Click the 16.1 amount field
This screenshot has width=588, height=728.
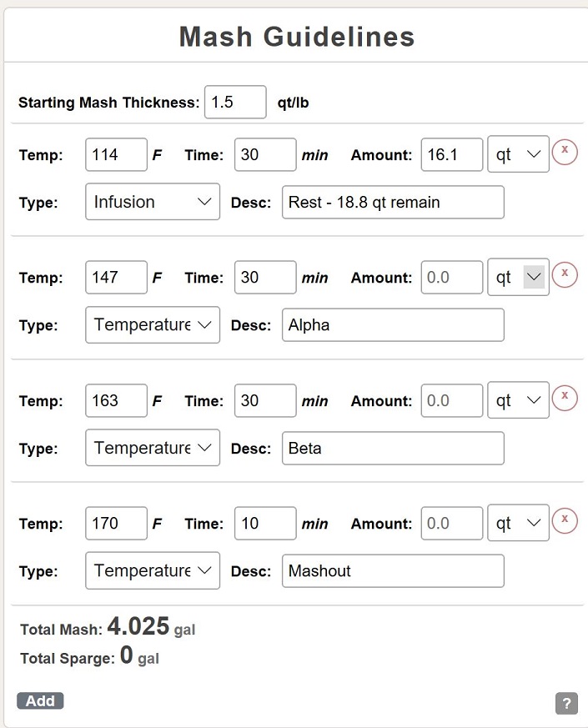click(451, 155)
